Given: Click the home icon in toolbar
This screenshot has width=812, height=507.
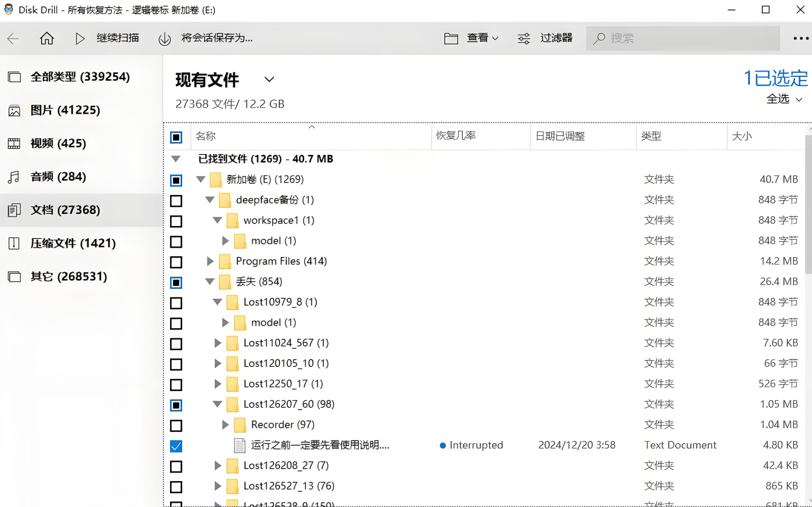Looking at the screenshot, I should click(47, 38).
